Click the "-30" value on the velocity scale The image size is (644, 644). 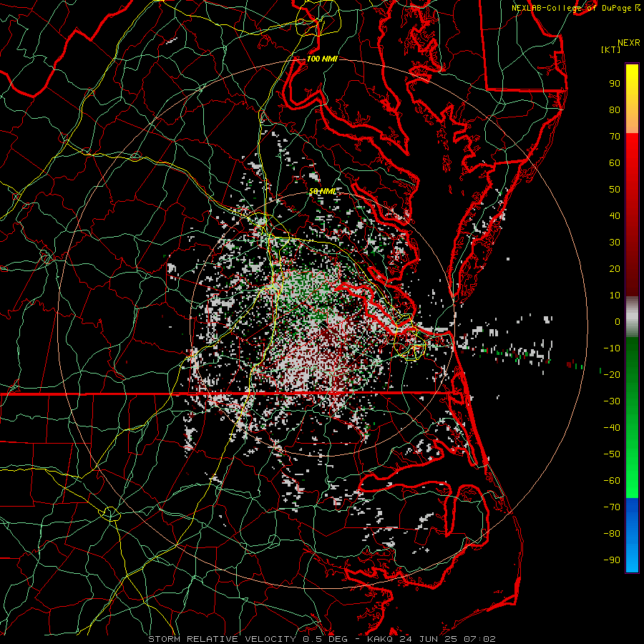click(x=612, y=401)
